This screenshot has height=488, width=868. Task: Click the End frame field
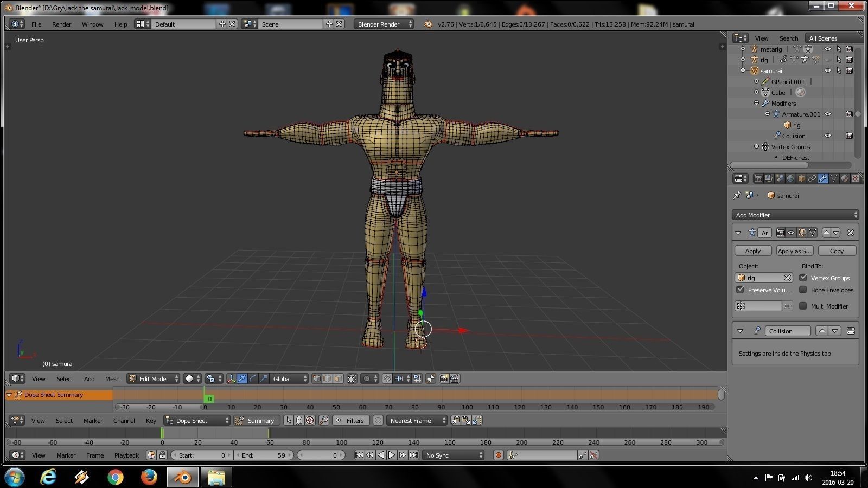pyautogui.click(x=264, y=455)
